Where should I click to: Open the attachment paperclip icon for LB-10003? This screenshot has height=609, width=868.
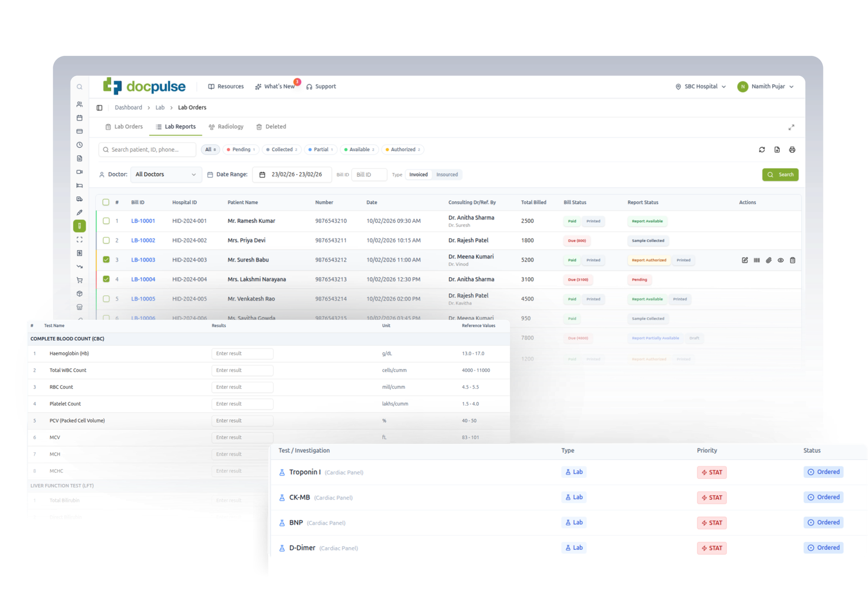point(769,260)
